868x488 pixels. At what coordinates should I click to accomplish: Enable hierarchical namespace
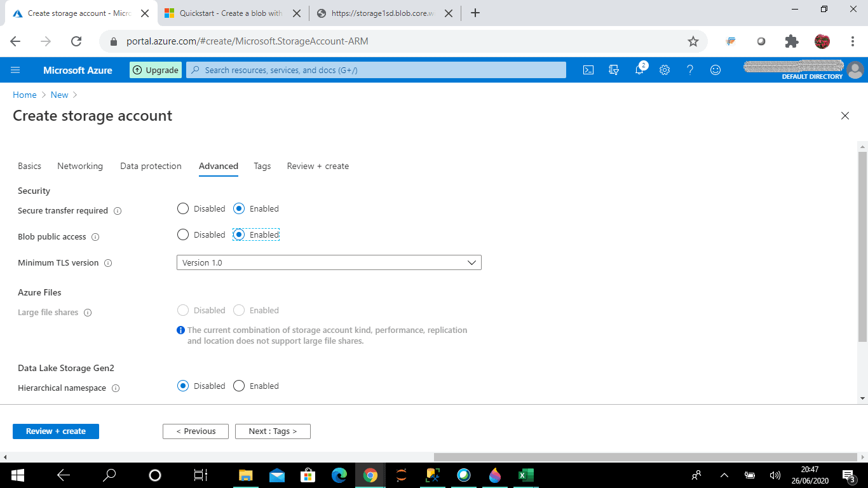click(239, 386)
